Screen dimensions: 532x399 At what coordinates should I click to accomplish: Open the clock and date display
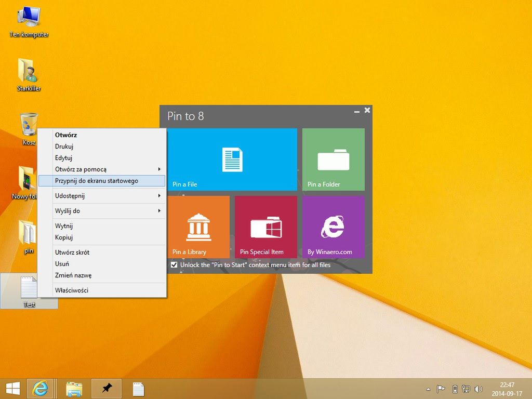click(507, 389)
